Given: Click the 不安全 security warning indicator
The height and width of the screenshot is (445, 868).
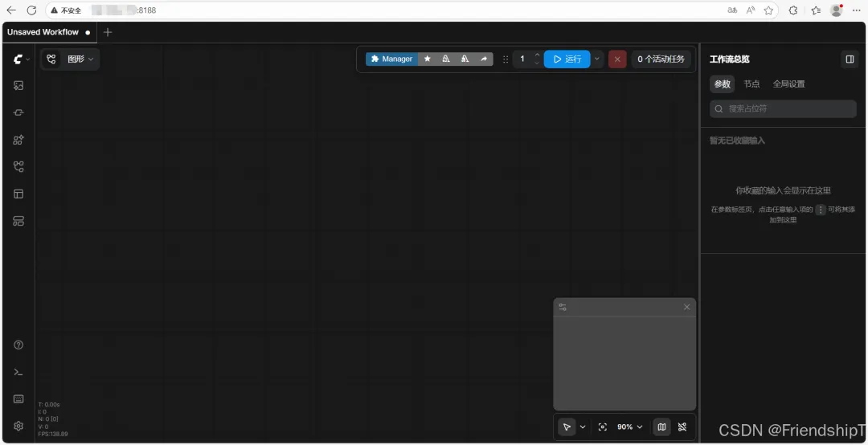Looking at the screenshot, I should (67, 10).
